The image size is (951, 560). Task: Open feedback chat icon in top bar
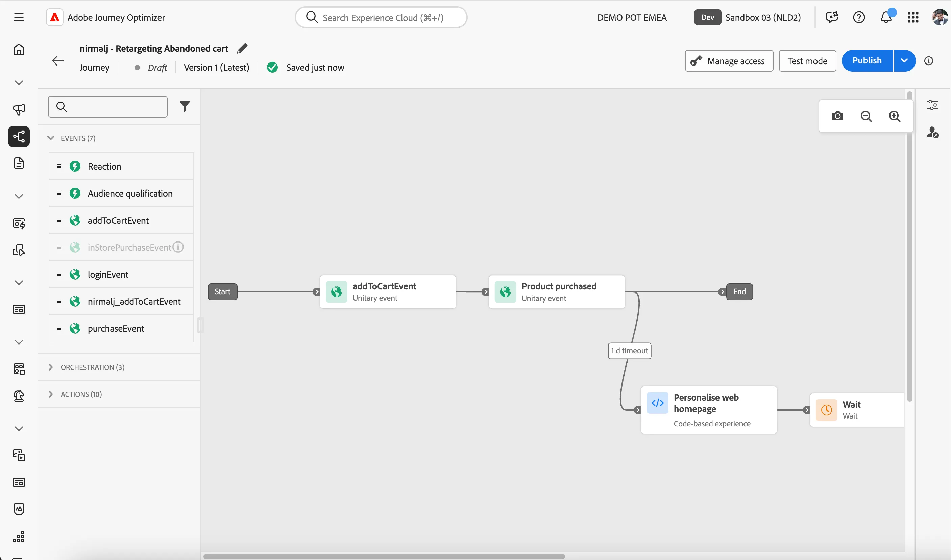832,17
